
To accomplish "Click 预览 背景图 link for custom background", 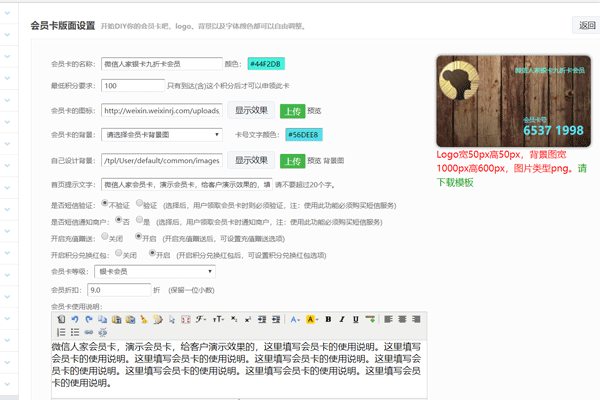I will click(326, 161).
